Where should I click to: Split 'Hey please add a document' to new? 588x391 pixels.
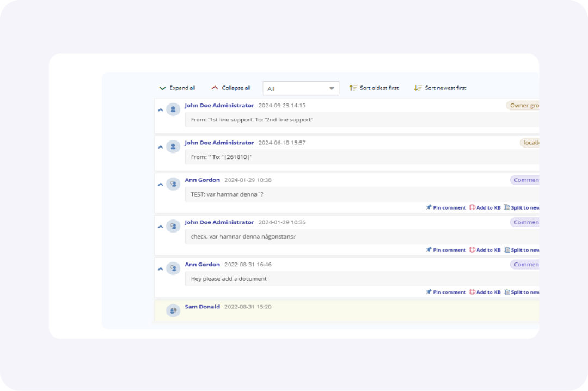tap(522, 292)
